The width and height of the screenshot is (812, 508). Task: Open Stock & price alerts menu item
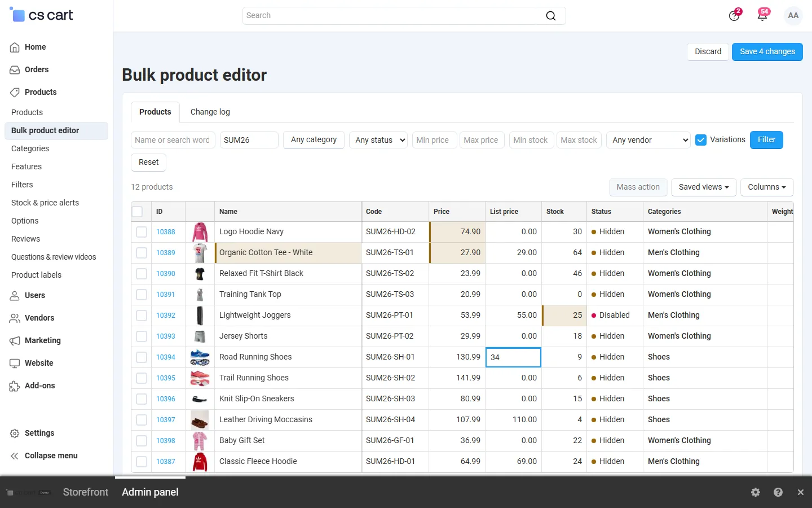coord(45,203)
